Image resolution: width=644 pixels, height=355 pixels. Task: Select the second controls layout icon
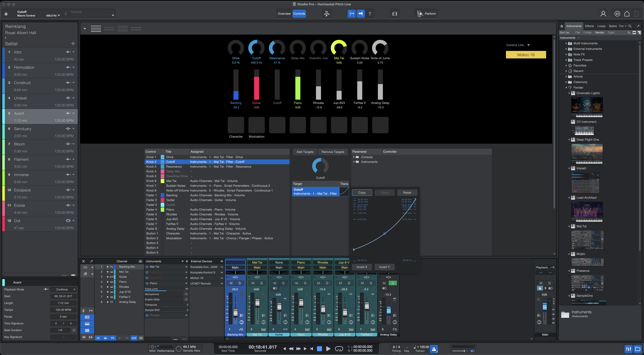pyautogui.click(x=109, y=29)
